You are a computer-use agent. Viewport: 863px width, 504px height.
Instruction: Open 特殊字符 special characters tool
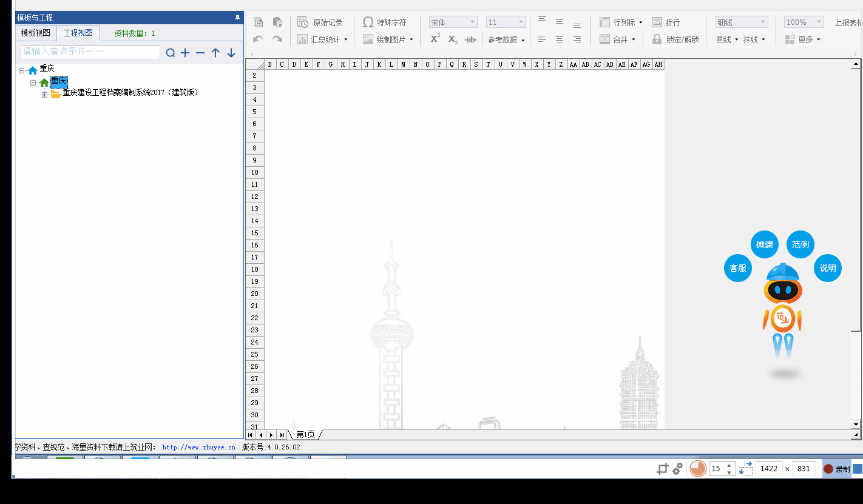pyautogui.click(x=385, y=22)
